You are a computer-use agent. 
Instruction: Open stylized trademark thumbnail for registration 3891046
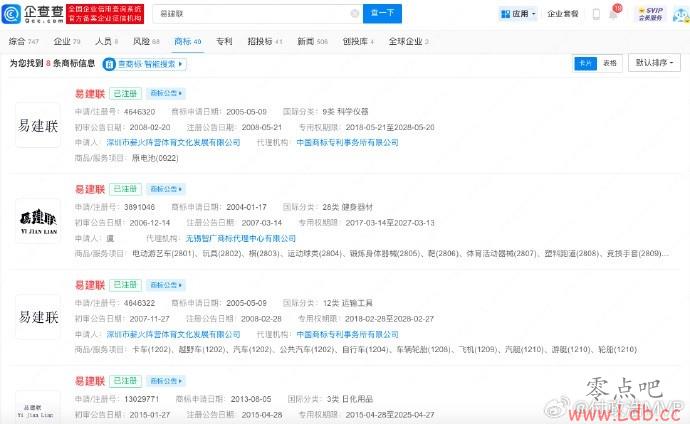pyautogui.click(x=38, y=221)
